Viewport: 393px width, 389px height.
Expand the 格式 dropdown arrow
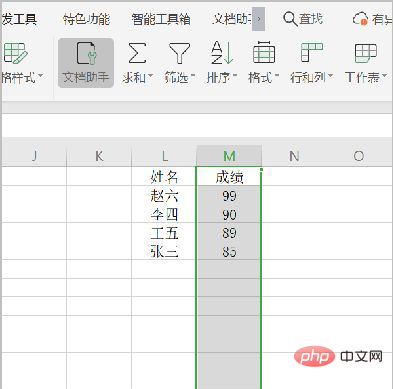tap(276, 76)
